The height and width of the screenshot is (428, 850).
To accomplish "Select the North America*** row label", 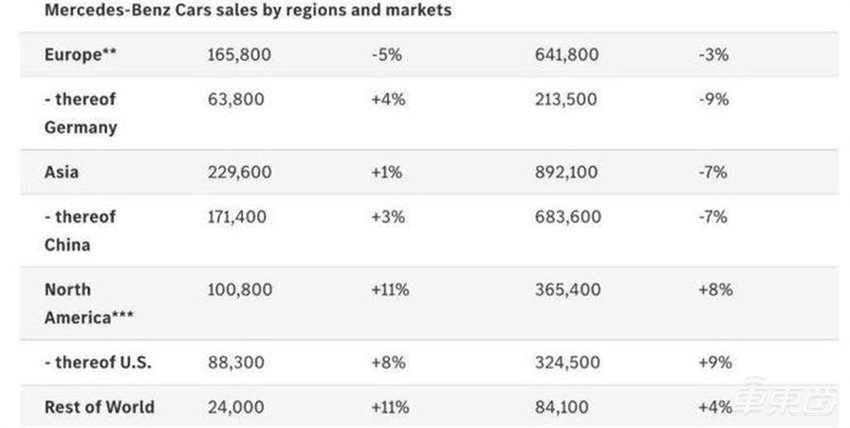I will pyautogui.click(x=87, y=303).
